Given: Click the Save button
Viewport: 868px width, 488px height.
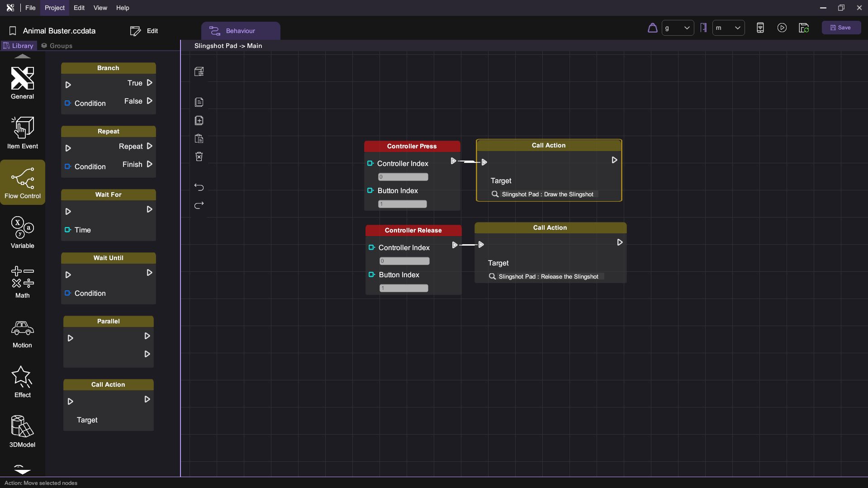Looking at the screenshot, I should click(840, 28).
